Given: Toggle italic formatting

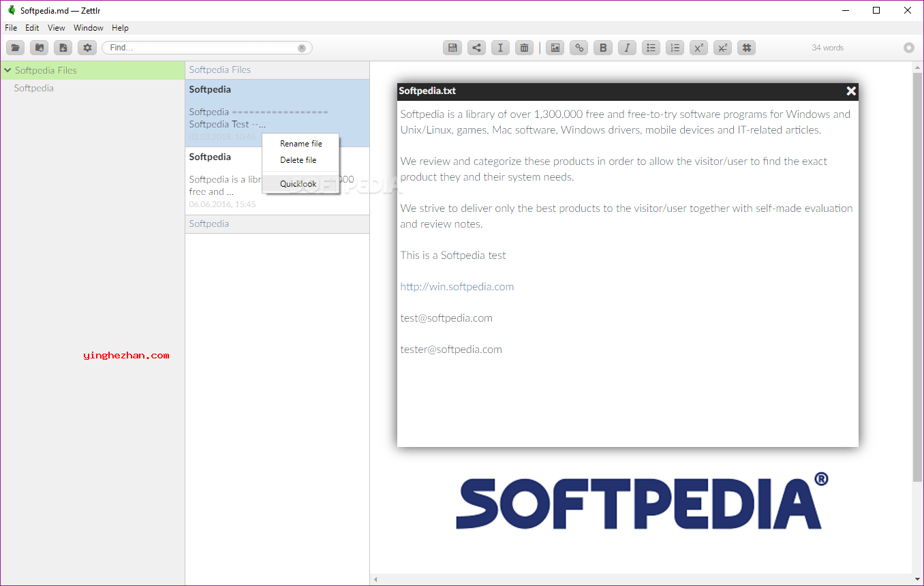Looking at the screenshot, I should (x=627, y=48).
